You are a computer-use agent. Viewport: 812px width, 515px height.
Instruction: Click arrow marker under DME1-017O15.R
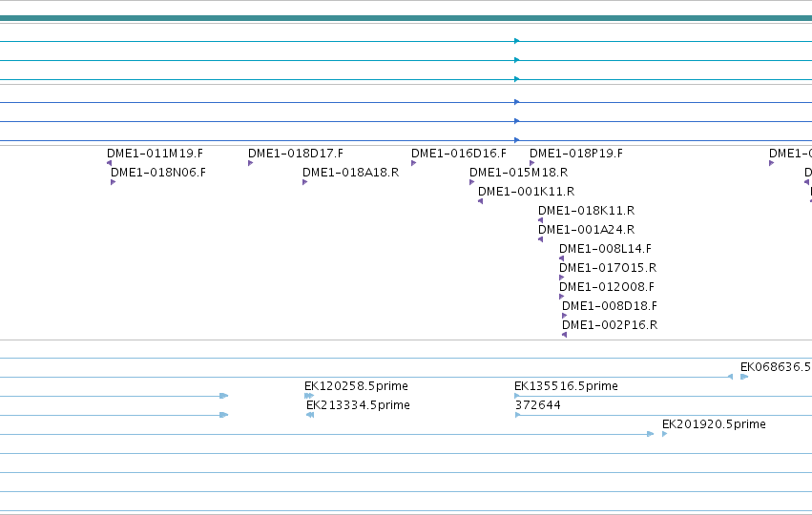coord(562,278)
